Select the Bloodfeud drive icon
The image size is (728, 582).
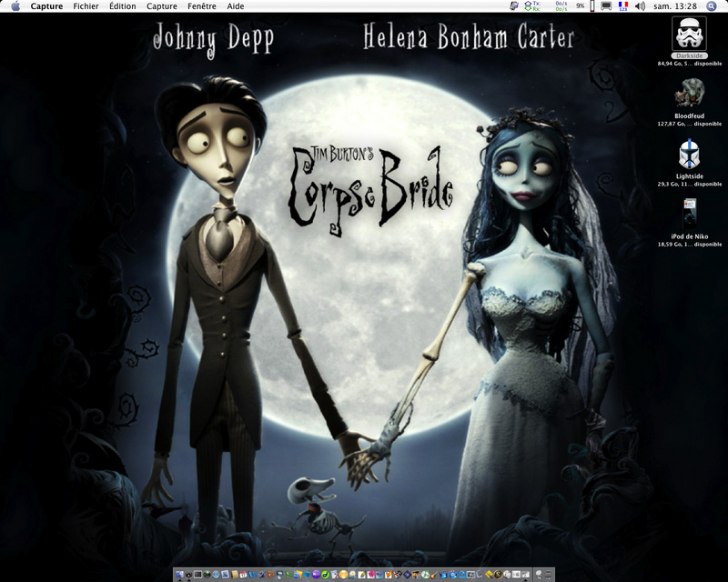pyautogui.click(x=690, y=93)
